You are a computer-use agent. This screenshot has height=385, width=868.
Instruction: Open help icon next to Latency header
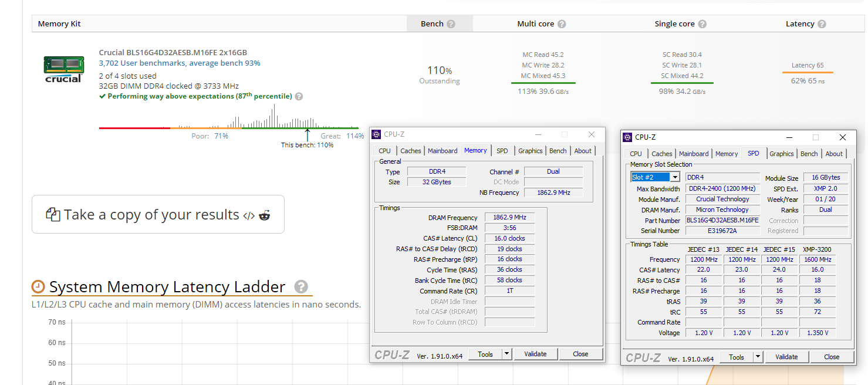[822, 24]
